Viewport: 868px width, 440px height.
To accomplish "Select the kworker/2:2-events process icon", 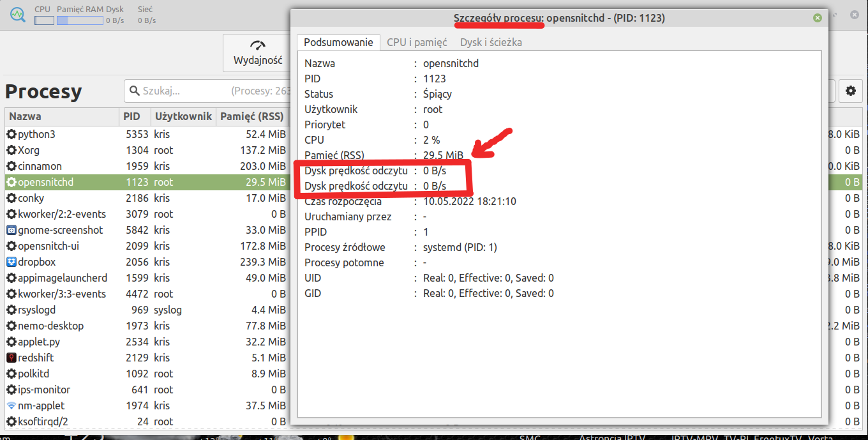I will [x=11, y=214].
